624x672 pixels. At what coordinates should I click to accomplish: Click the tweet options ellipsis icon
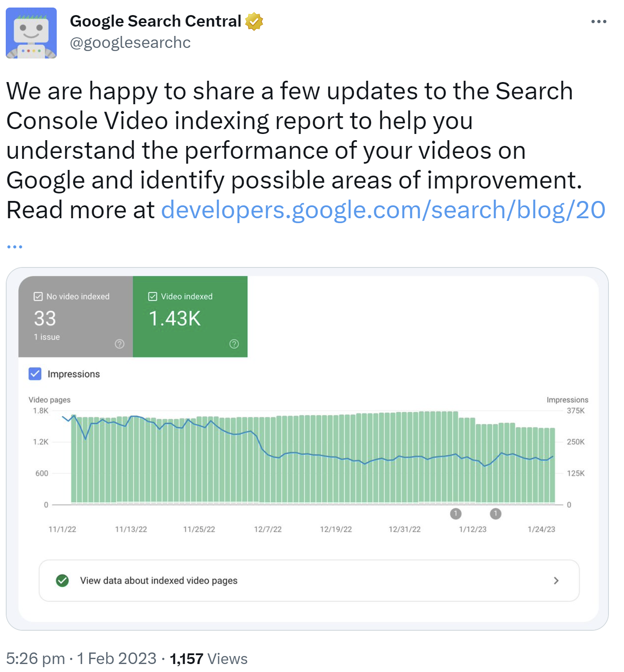click(599, 20)
